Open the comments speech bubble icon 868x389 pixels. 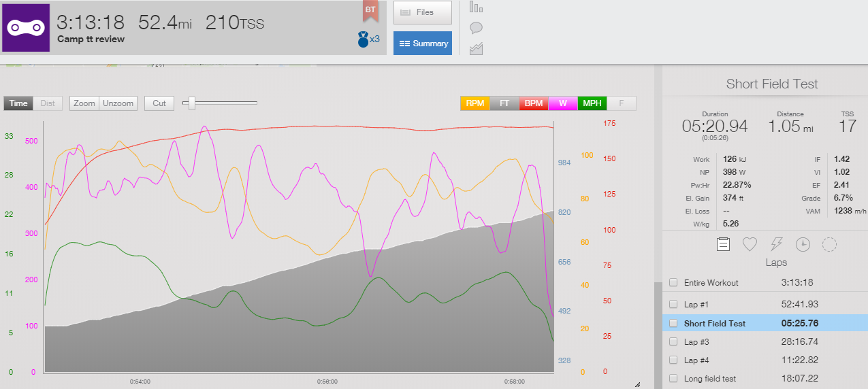tap(477, 28)
